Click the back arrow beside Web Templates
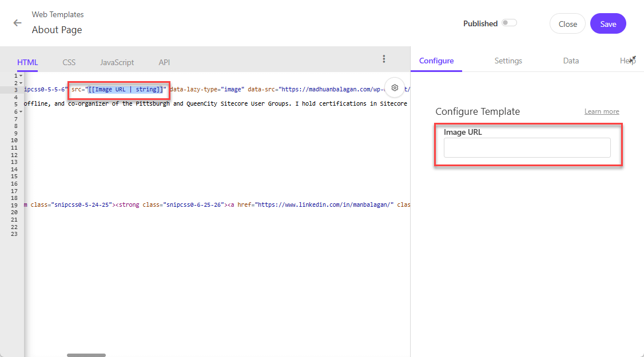This screenshot has height=357, width=644. coord(18,23)
